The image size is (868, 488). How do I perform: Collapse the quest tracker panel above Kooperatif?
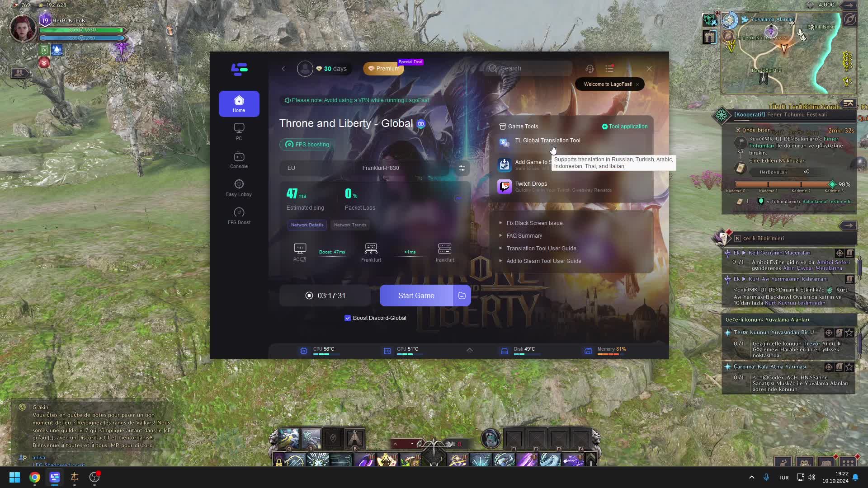click(x=849, y=104)
